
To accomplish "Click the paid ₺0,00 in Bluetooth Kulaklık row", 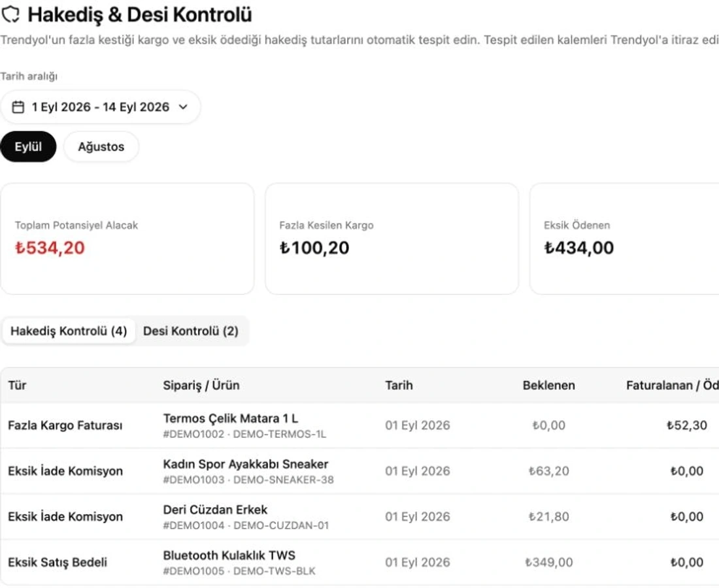I will coord(687,563).
